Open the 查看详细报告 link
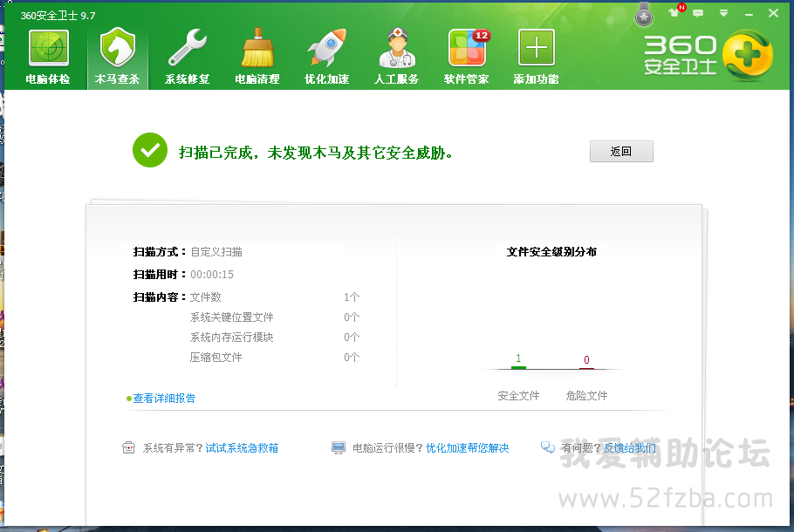 [164, 399]
